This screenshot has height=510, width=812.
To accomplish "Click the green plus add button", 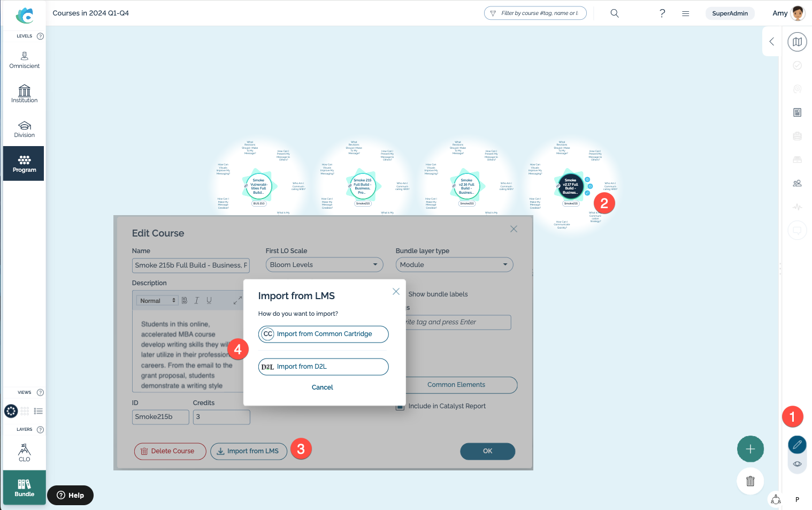I will click(x=750, y=449).
